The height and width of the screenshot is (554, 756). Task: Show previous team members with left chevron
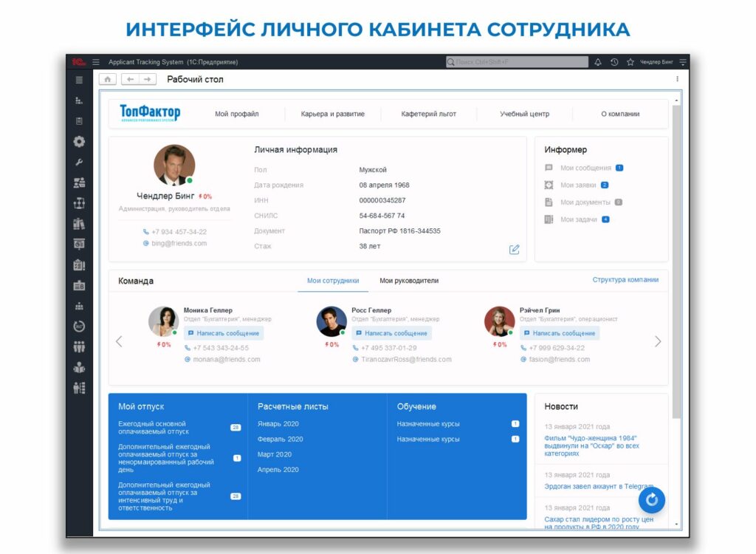119,342
